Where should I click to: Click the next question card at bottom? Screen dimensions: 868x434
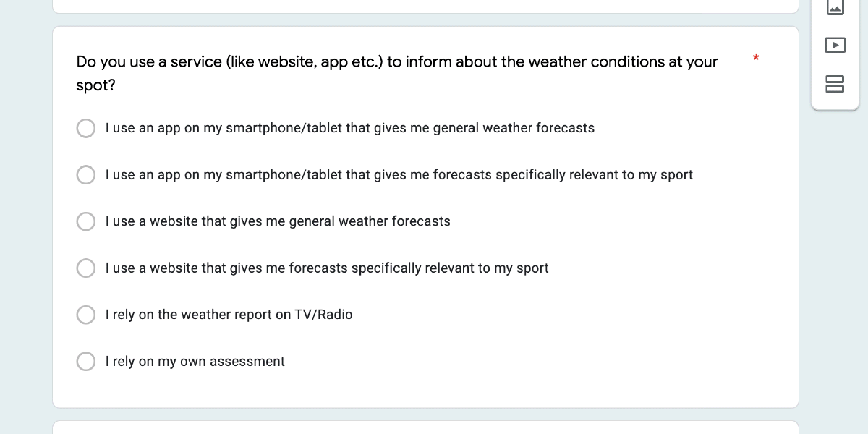[425, 427]
